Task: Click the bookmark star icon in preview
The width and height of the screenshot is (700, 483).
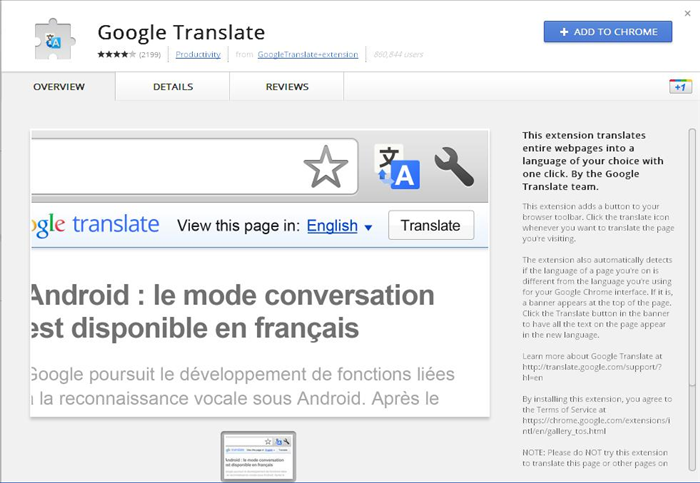Action: click(325, 167)
